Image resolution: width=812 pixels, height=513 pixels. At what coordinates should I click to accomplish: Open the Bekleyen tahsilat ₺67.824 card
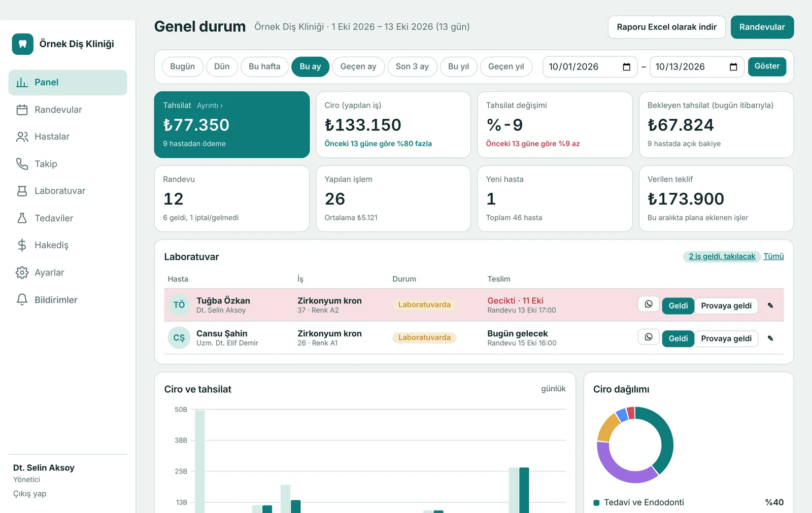[x=716, y=125]
